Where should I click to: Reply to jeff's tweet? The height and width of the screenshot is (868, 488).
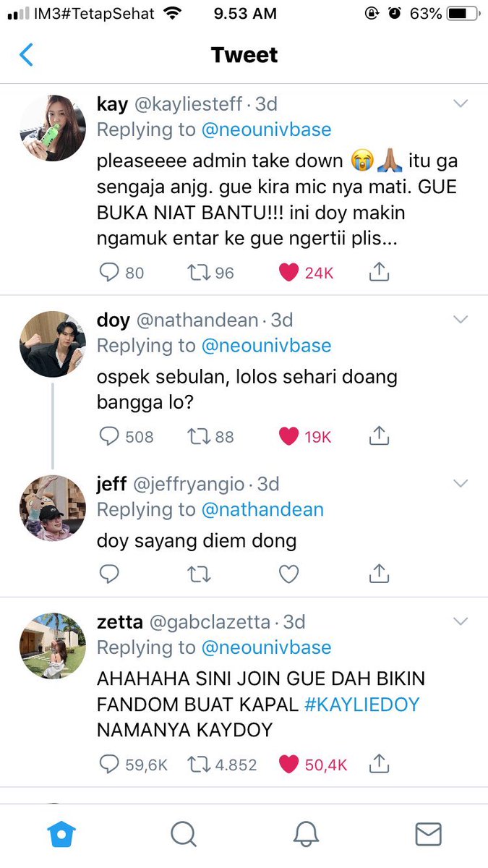click(108, 574)
